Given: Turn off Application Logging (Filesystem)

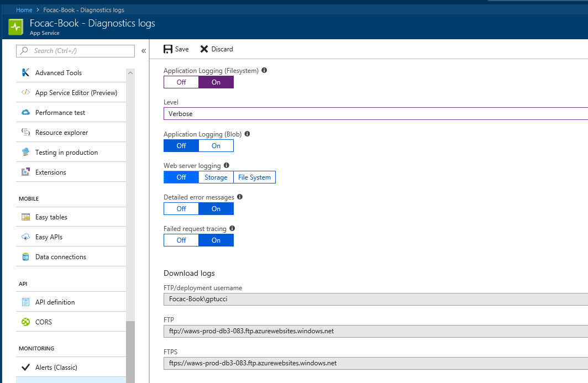Looking at the screenshot, I should pyautogui.click(x=181, y=82).
